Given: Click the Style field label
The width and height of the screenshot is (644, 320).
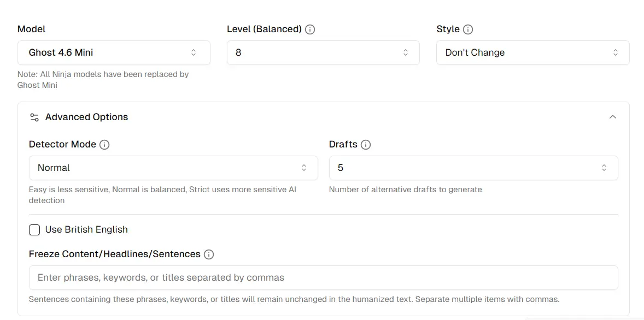Looking at the screenshot, I should click(448, 29).
